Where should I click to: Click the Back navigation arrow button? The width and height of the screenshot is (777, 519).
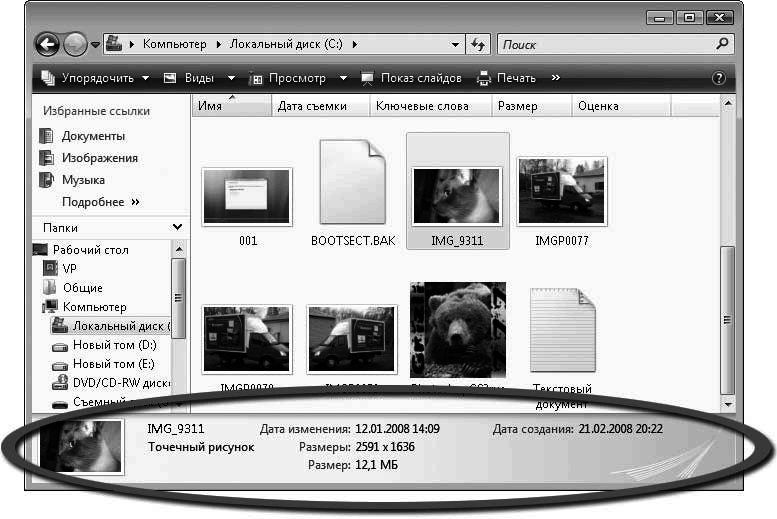pyautogui.click(x=47, y=45)
